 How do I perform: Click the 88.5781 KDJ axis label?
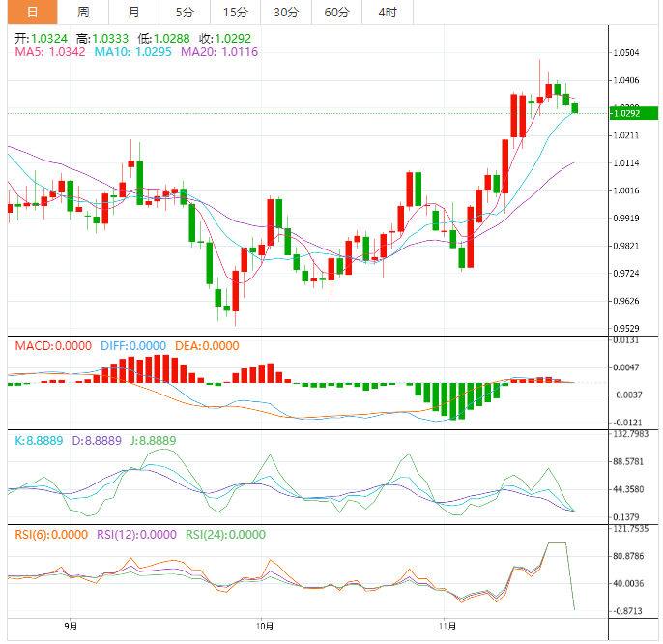click(628, 461)
